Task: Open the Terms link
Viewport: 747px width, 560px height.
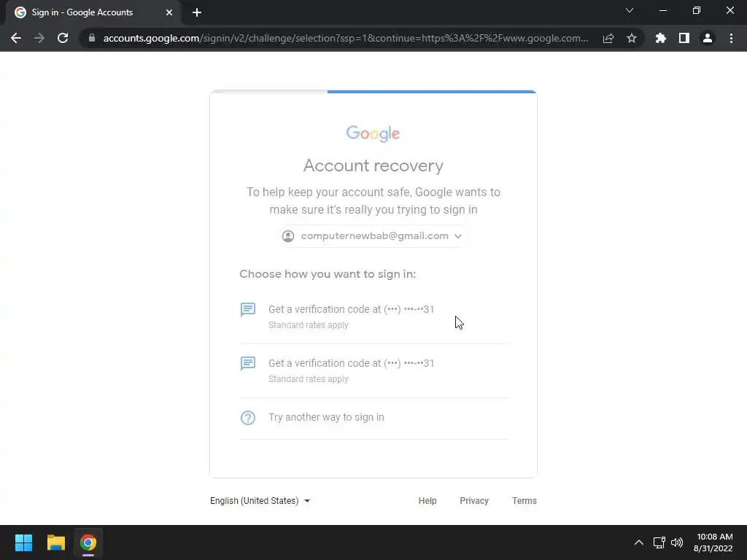Action: click(x=524, y=501)
